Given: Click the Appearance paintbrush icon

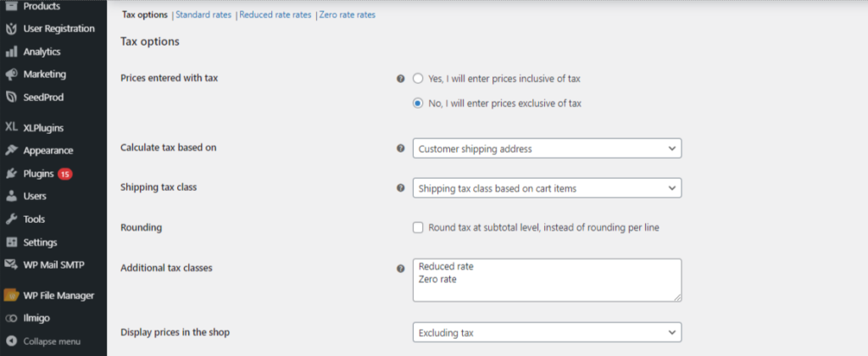Looking at the screenshot, I should pyautogui.click(x=11, y=151).
